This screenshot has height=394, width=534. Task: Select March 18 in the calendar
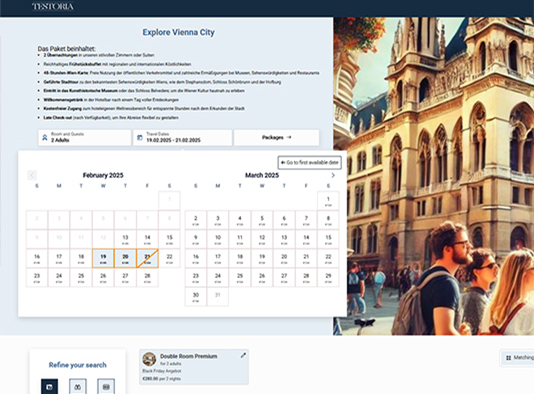tap(240, 258)
